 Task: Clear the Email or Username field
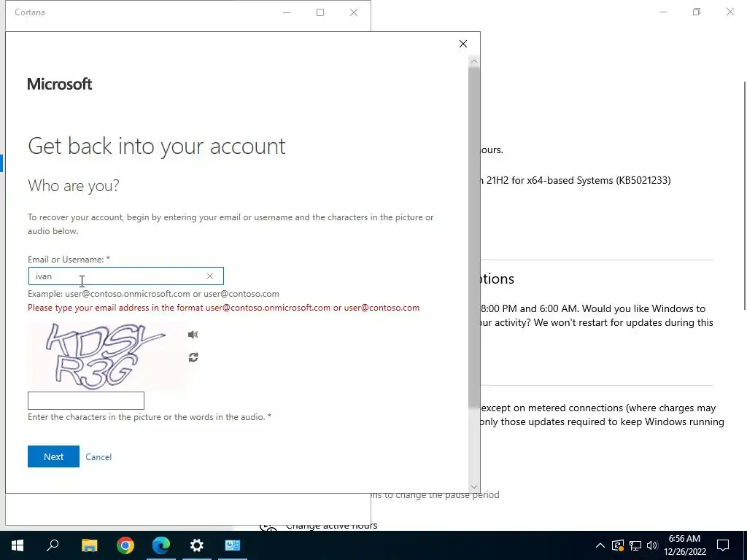tap(209, 276)
